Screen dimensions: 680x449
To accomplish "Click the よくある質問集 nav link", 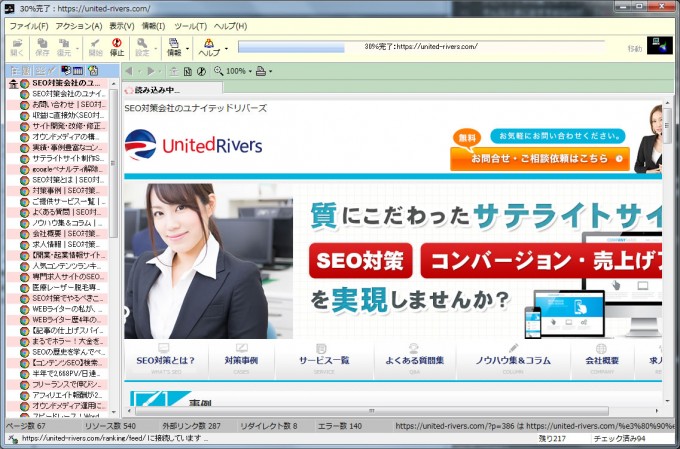I will (414, 360).
